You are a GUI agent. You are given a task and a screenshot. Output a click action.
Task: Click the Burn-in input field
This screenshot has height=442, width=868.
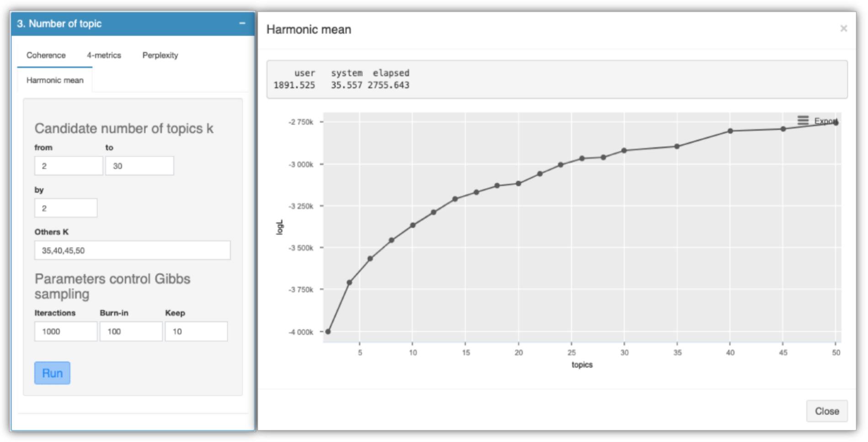131,331
